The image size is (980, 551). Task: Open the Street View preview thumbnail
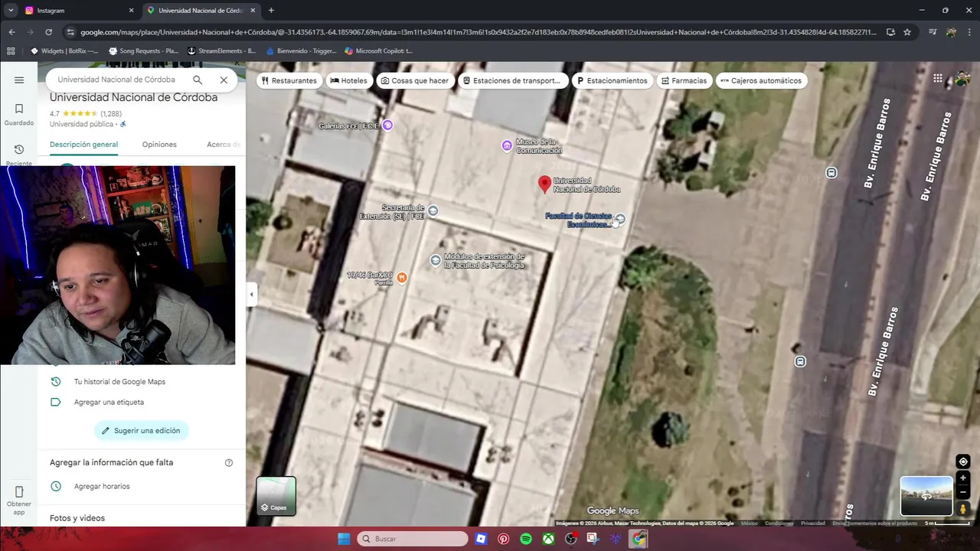[926, 496]
